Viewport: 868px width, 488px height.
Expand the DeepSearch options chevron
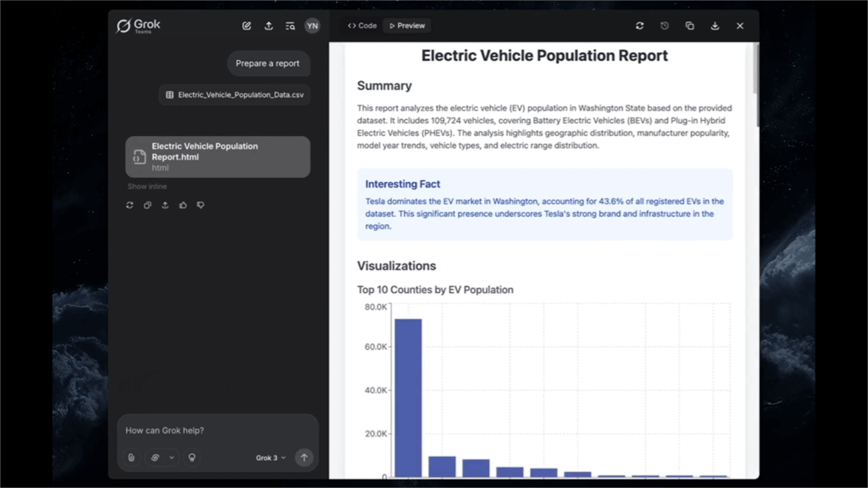point(171,458)
